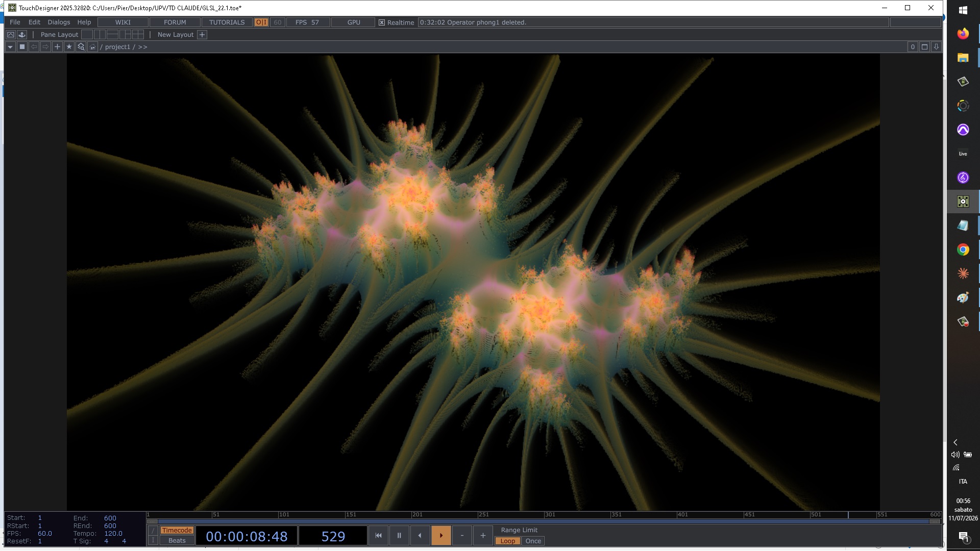Go back with left arrow icon
The width and height of the screenshot is (980, 551).
(34, 46)
